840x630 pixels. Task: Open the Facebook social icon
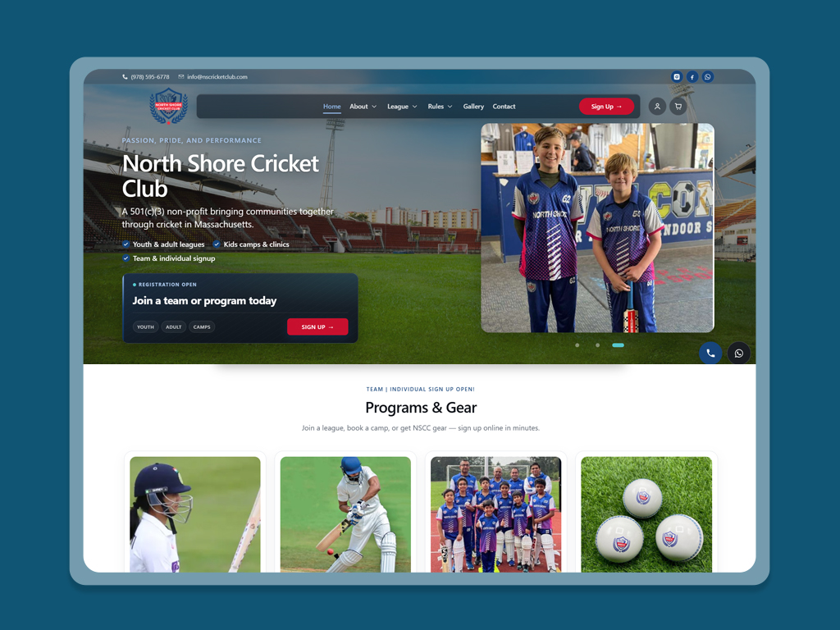(692, 76)
